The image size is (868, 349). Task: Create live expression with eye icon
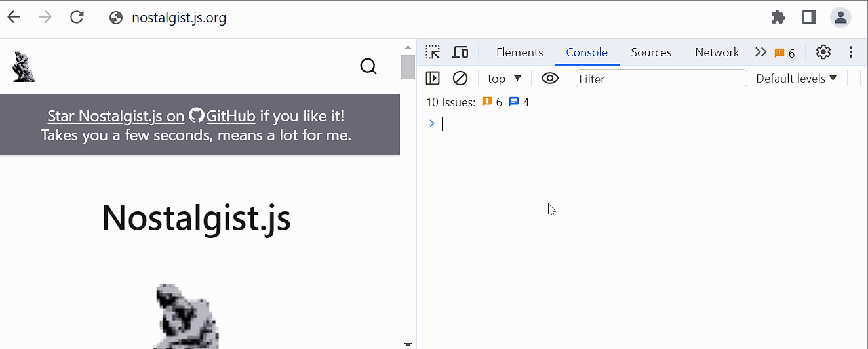(x=550, y=79)
